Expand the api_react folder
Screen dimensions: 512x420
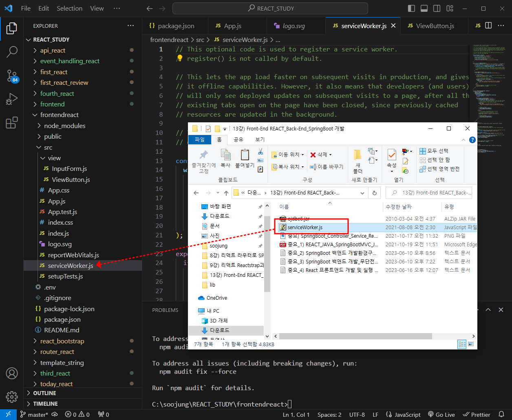point(53,50)
